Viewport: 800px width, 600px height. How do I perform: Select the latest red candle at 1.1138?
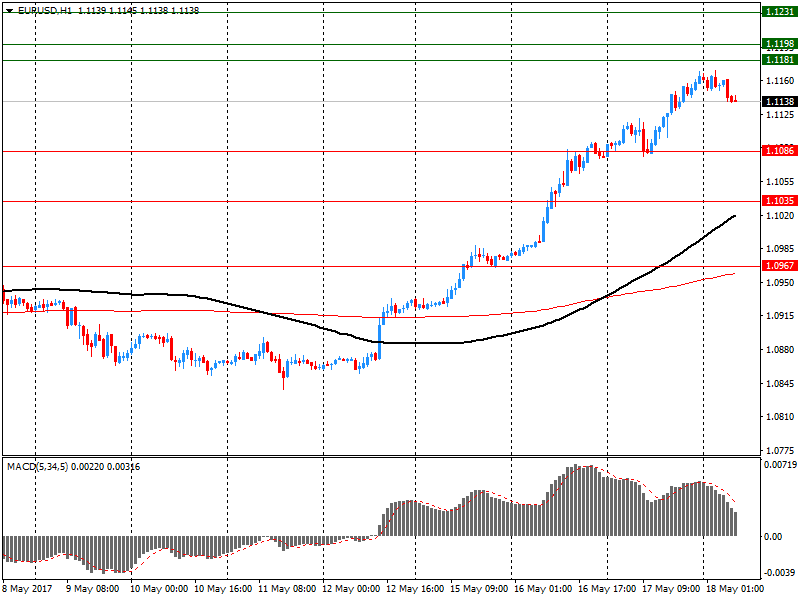[x=735, y=99]
